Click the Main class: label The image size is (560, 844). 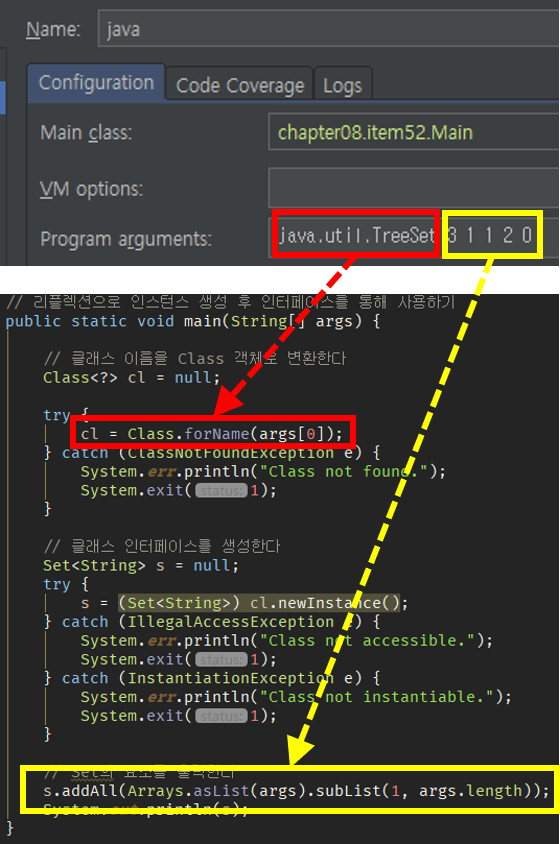click(x=86, y=132)
